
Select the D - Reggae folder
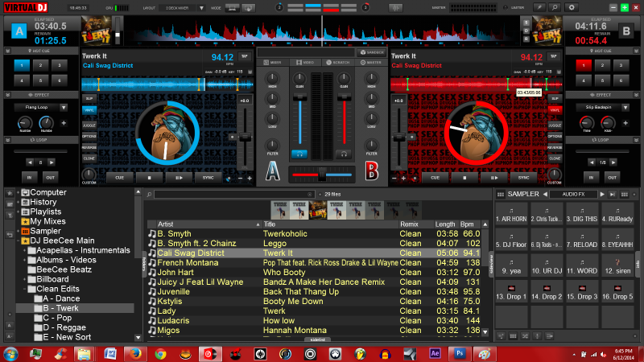coord(60,327)
